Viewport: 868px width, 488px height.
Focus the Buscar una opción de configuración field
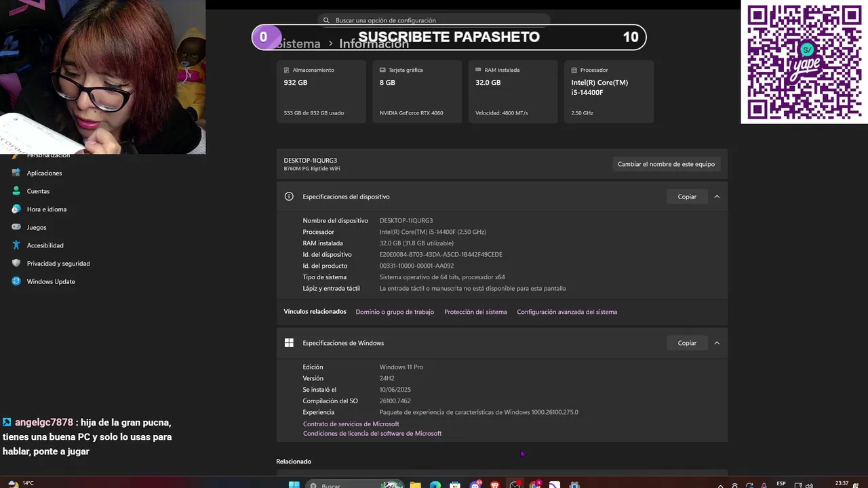tap(434, 20)
